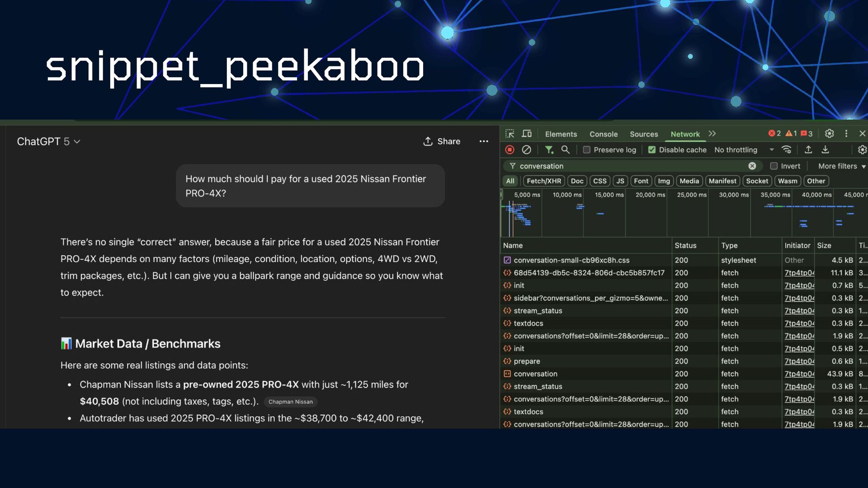Click the export HAR download icon
This screenshot has width=868, height=488.
825,150
